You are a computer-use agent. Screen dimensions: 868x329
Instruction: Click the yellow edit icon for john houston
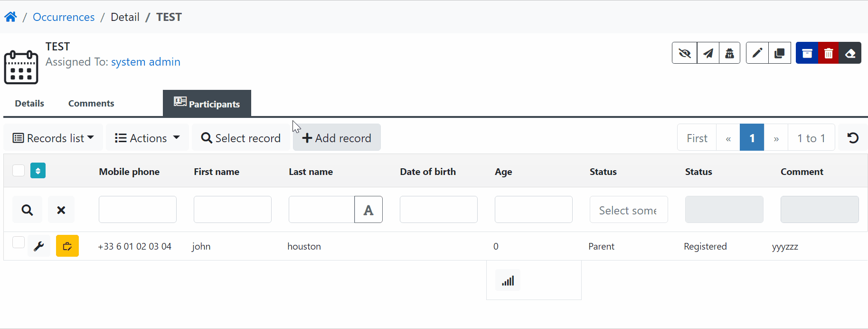[67, 246]
